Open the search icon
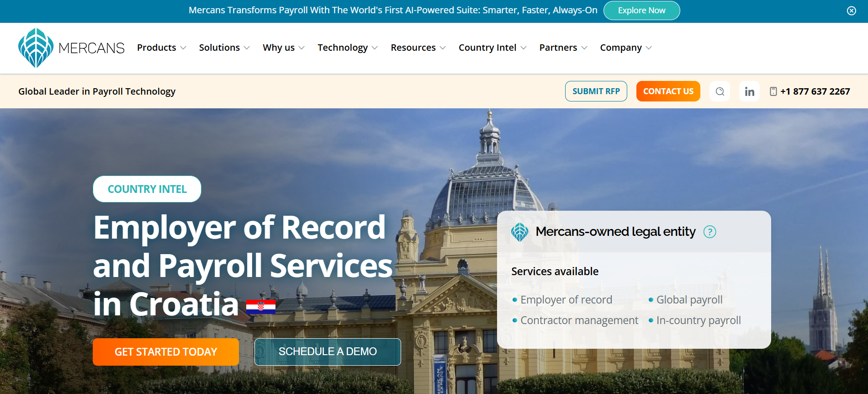Image resolution: width=868 pixels, height=394 pixels. click(720, 91)
